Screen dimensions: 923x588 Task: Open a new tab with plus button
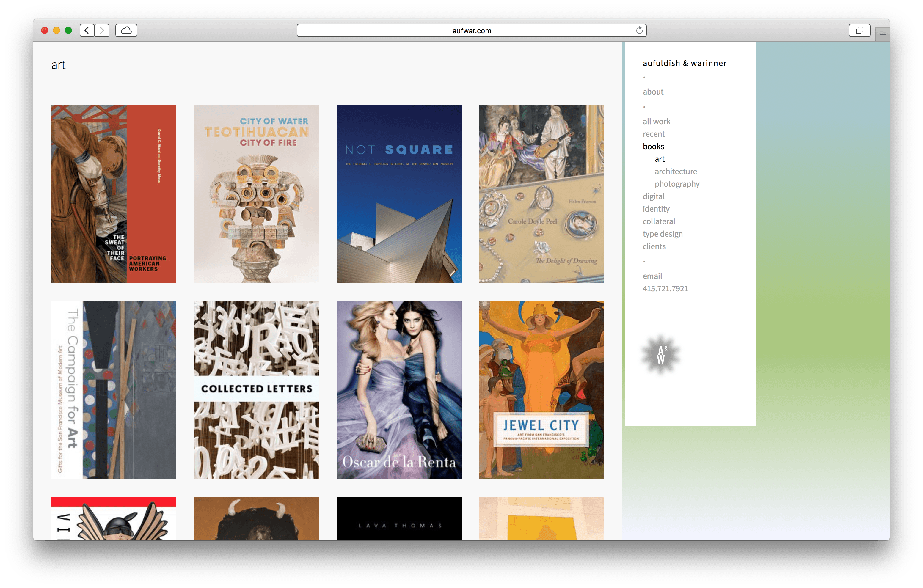[x=882, y=35]
